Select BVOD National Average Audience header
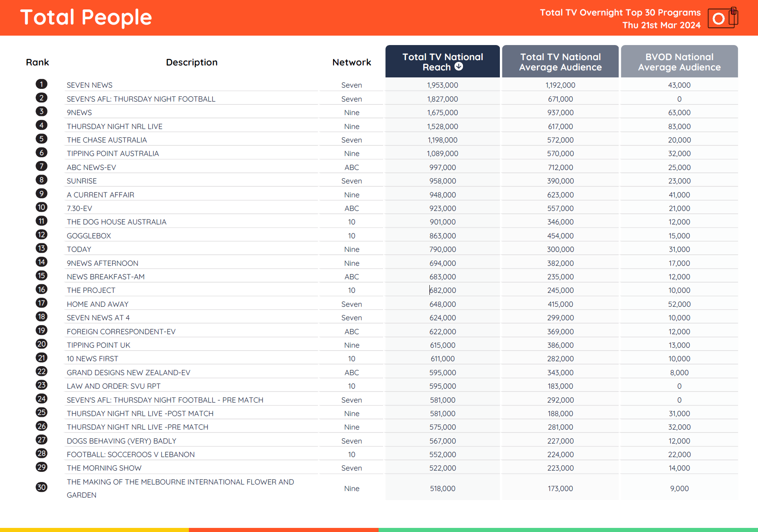Screen dimensions: 758x532 [679, 62]
